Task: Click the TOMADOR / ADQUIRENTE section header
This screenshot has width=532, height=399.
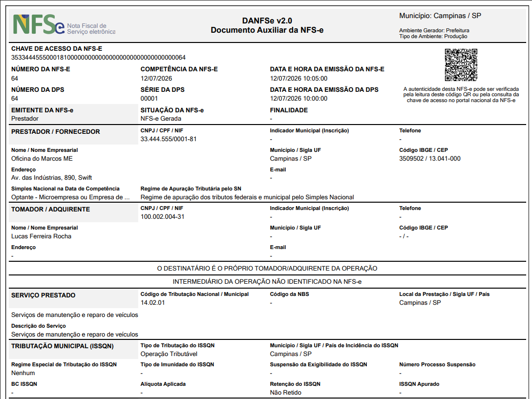Action: coord(50,210)
